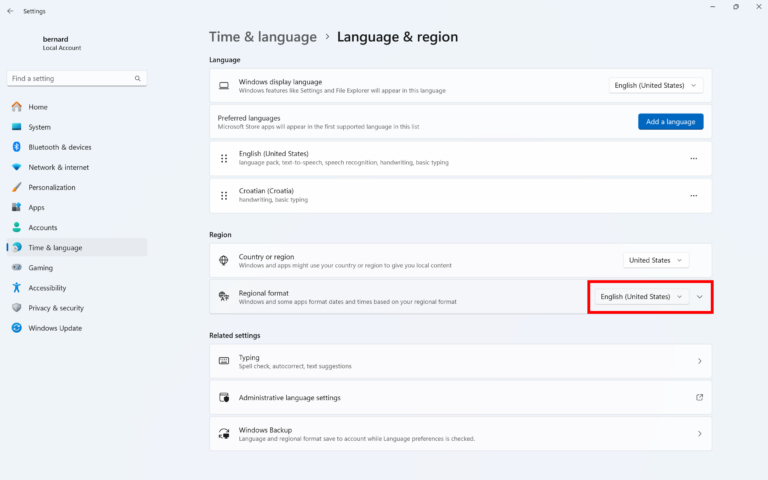Open the Windows display language dropdown
The height and width of the screenshot is (480, 768).
click(x=656, y=85)
